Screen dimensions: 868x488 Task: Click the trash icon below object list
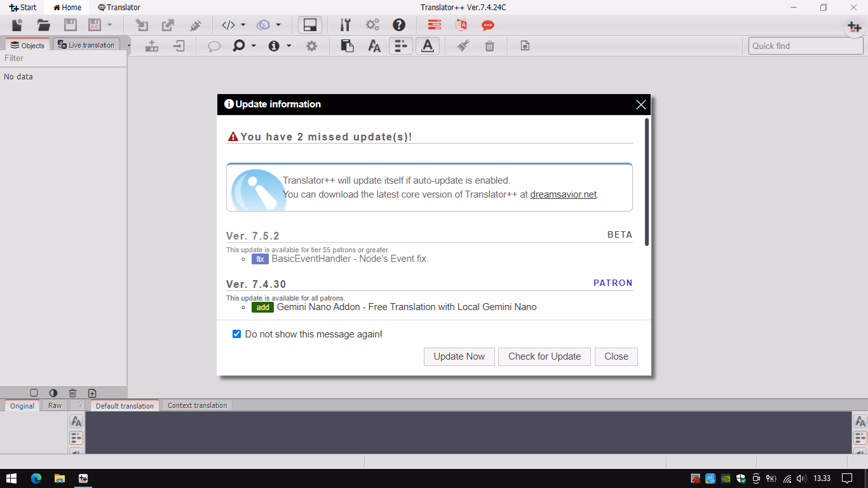(x=72, y=393)
